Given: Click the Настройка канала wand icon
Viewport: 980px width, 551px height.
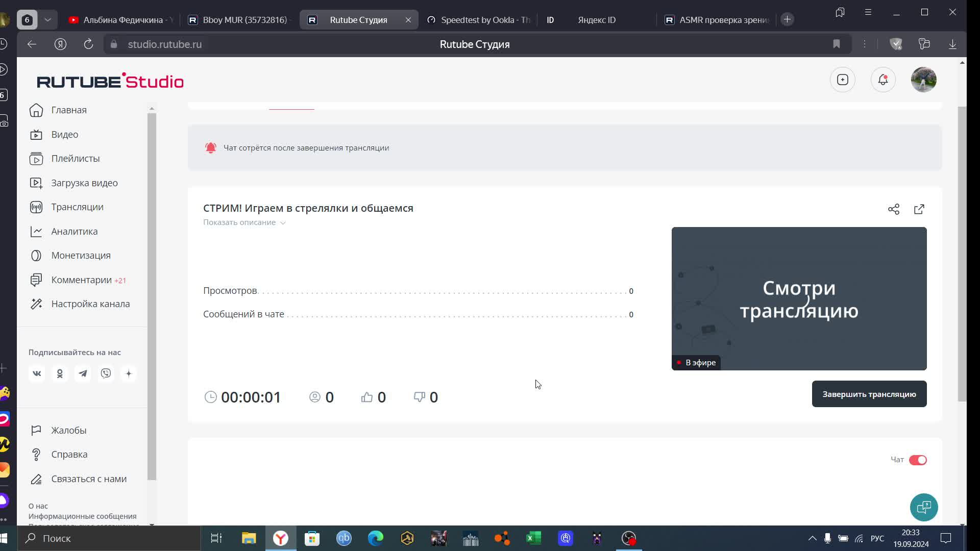Looking at the screenshot, I should click(36, 304).
